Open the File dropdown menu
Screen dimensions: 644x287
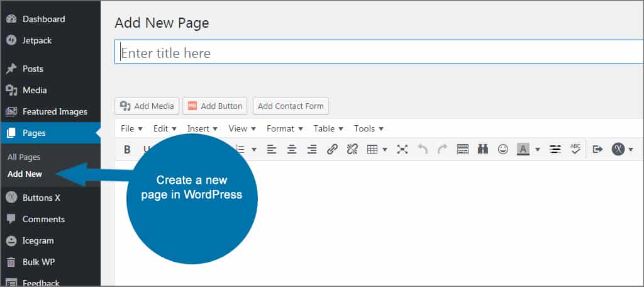tap(131, 128)
